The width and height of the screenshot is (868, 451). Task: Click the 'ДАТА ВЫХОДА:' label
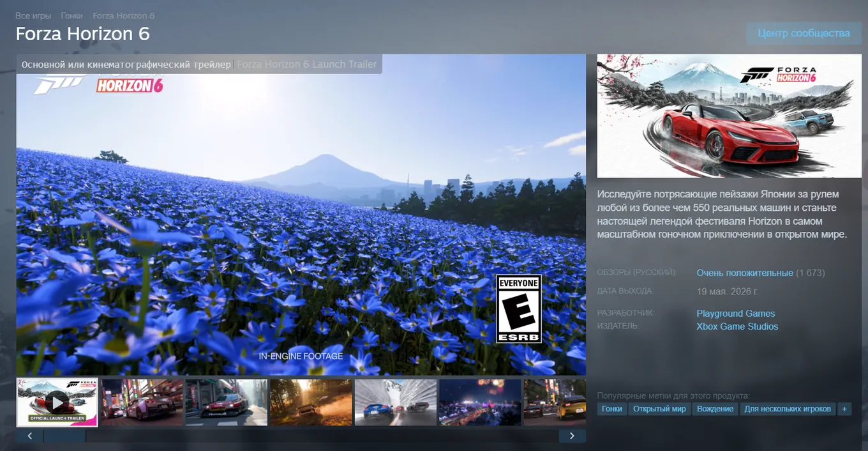coord(625,291)
